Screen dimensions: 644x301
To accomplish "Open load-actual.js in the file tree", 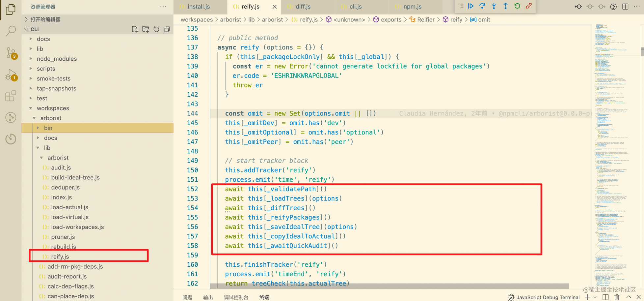I will coord(97,207).
